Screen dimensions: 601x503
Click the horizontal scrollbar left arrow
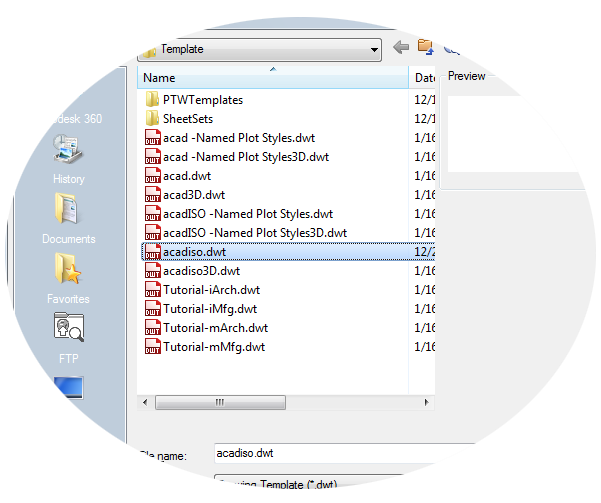(x=145, y=403)
